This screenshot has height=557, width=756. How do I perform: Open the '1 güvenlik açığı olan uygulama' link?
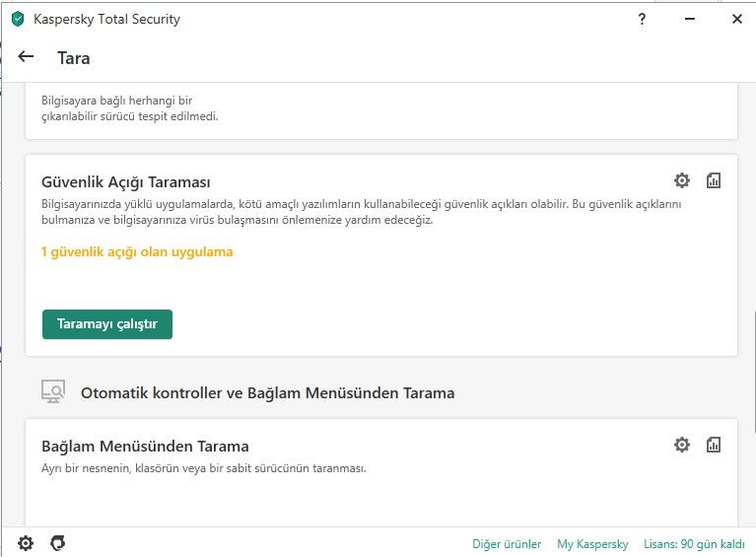coord(137,251)
